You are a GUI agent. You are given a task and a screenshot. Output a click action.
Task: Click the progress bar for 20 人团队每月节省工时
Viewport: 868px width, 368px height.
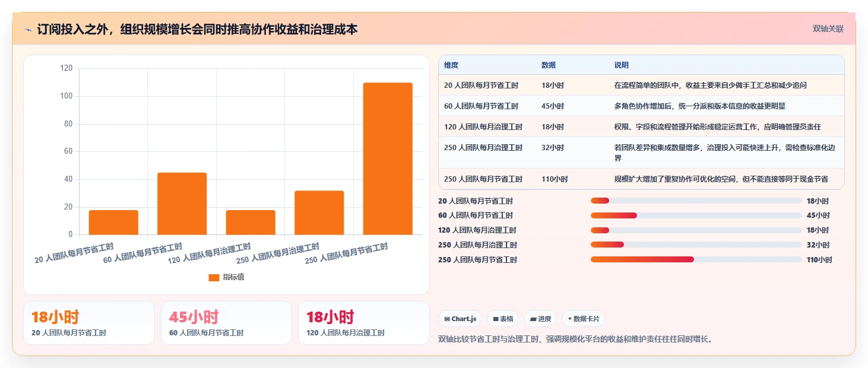(696, 201)
